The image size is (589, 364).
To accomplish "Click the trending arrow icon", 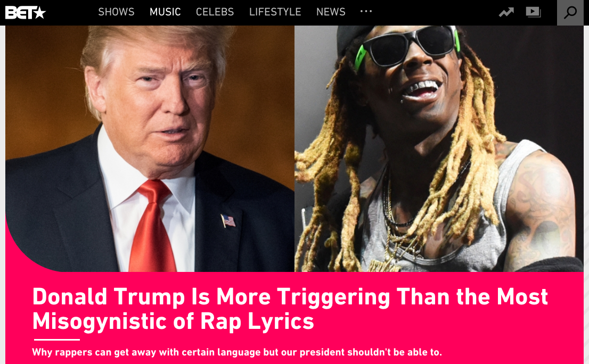I will tap(506, 13).
